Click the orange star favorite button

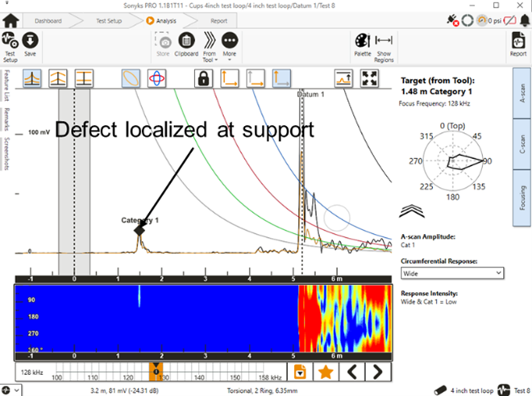click(x=326, y=372)
